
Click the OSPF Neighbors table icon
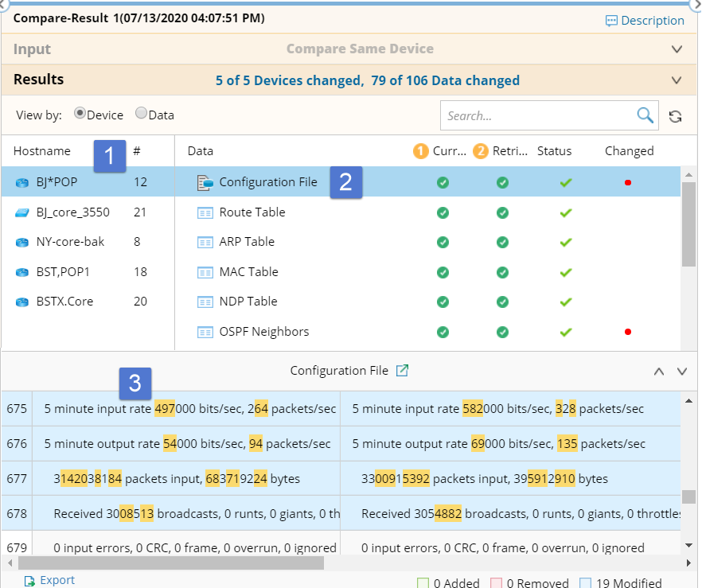(205, 332)
